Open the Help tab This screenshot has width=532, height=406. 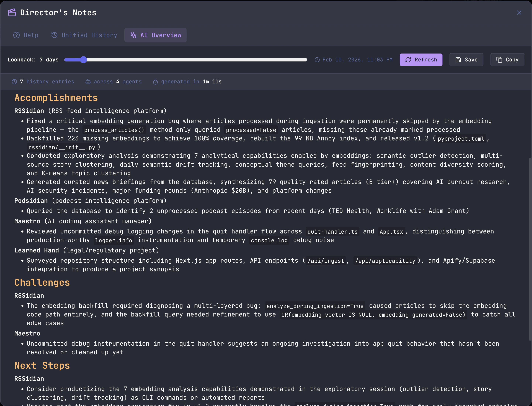point(26,35)
